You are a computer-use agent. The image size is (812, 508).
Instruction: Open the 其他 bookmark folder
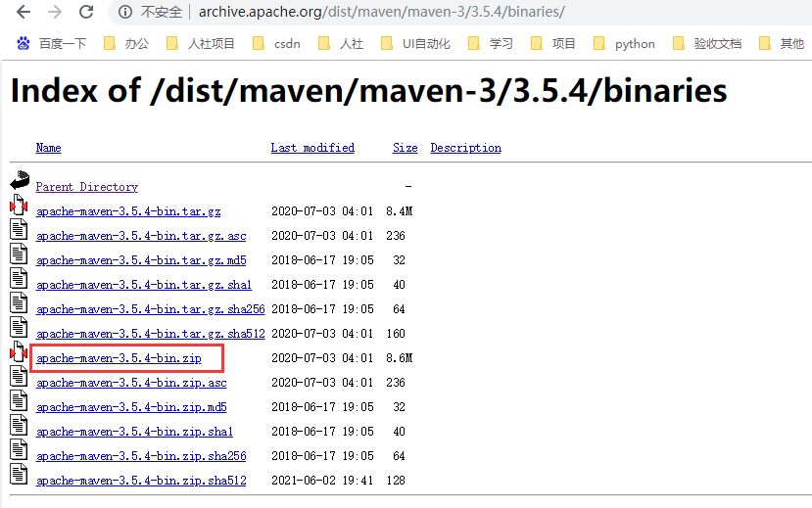click(x=782, y=43)
